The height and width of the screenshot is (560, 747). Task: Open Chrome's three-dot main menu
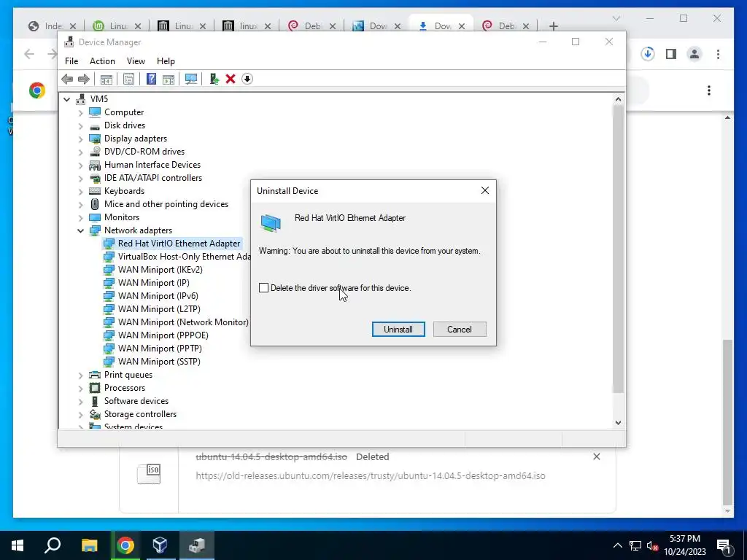coord(718,54)
